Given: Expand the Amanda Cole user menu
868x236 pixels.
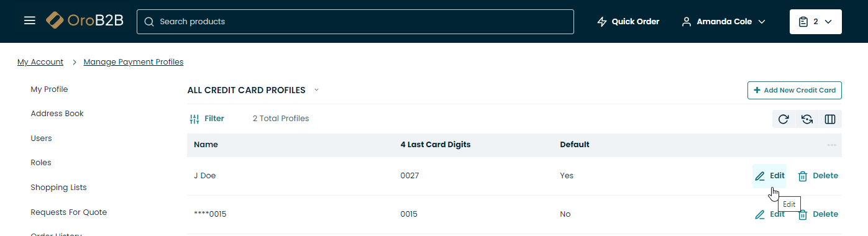Looking at the screenshot, I should click(x=723, y=22).
